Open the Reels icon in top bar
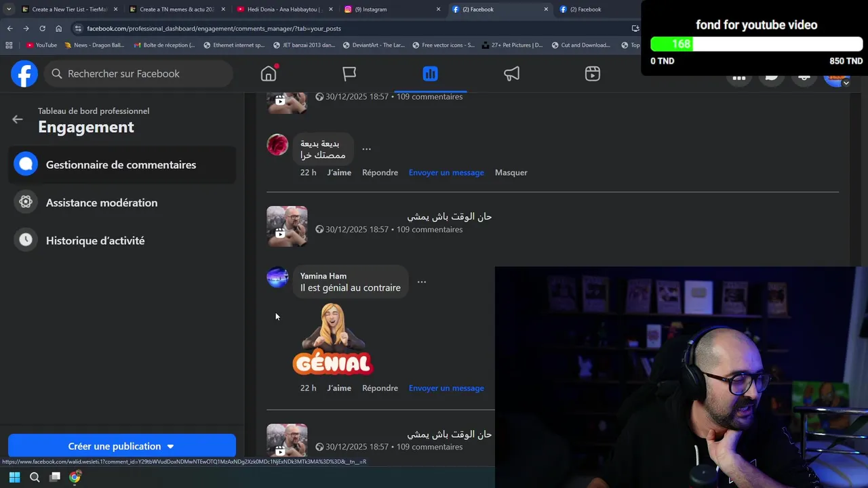The image size is (868, 488). 593,73
